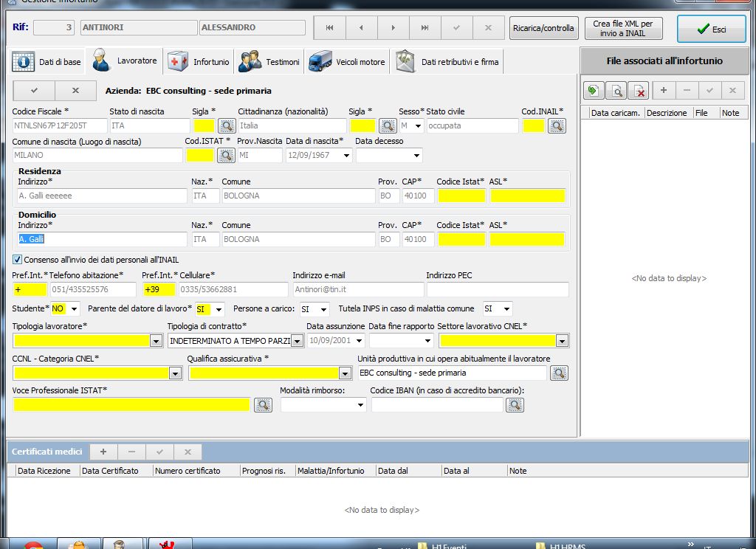Confirm associated file record with checkmark
Viewport: 756px width, 549px height.
click(709, 90)
